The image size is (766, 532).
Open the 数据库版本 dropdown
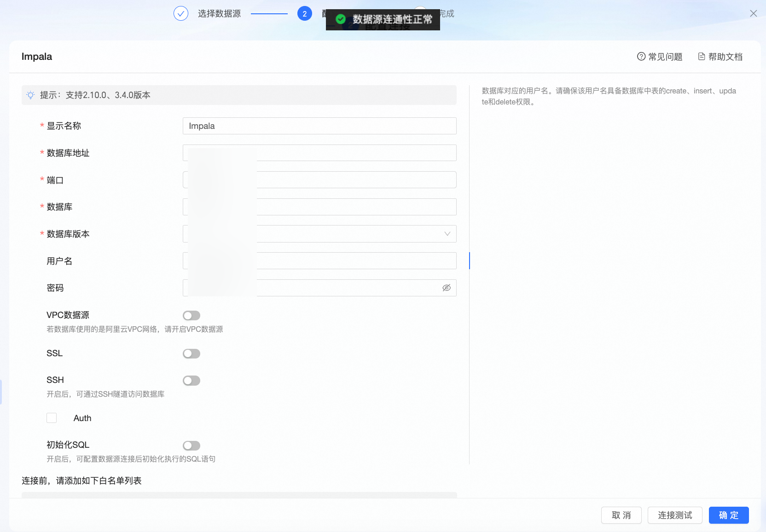click(x=319, y=234)
